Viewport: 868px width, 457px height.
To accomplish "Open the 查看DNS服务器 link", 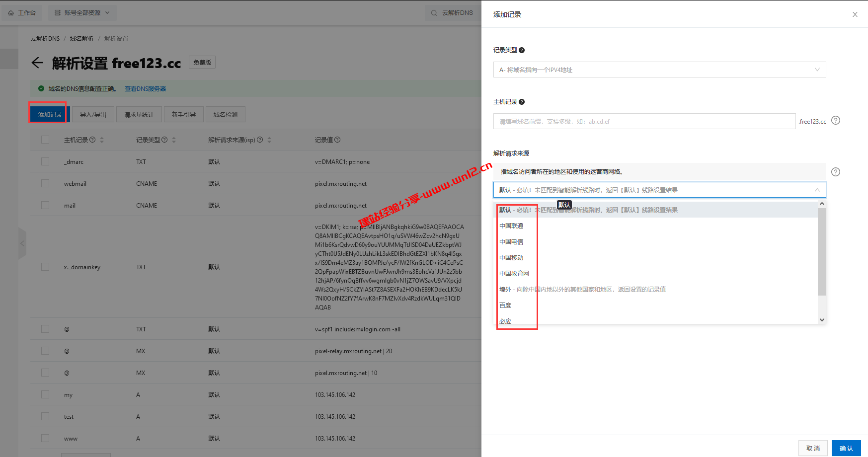I will (x=145, y=88).
